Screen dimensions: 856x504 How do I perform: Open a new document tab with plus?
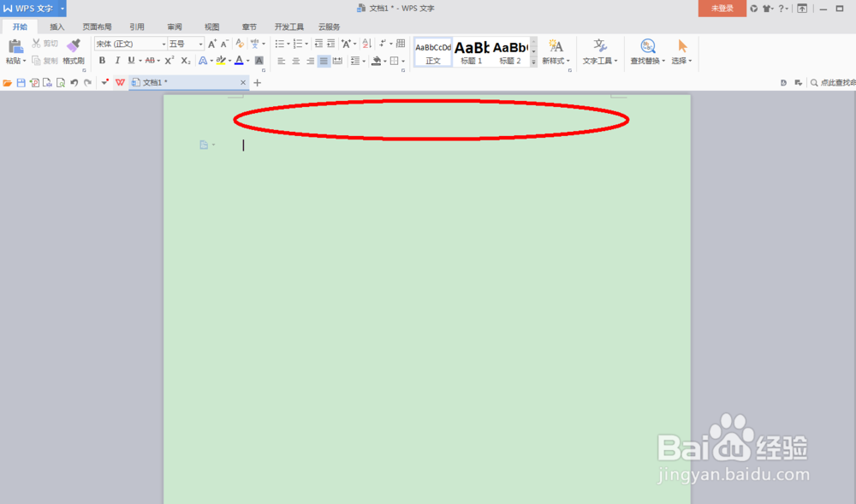pyautogui.click(x=257, y=83)
